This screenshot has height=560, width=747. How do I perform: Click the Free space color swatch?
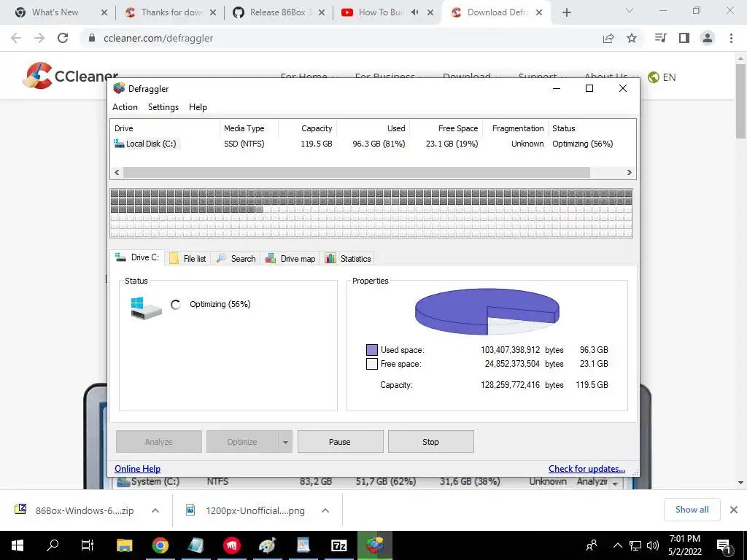tap(371, 365)
